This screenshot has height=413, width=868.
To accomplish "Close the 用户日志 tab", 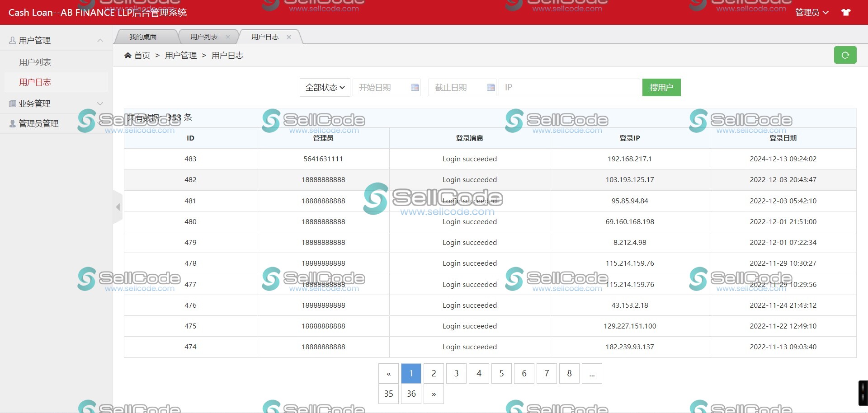I will click(x=289, y=37).
